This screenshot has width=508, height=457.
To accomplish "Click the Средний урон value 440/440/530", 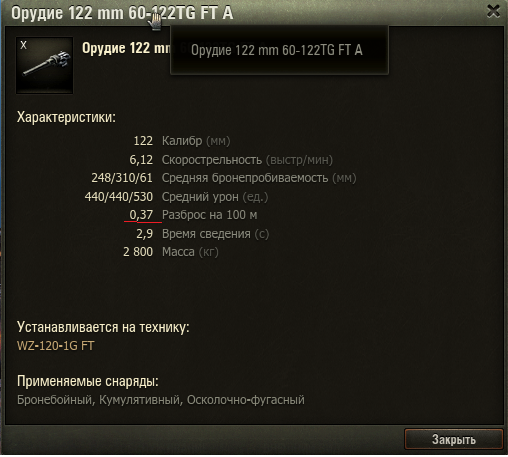I will tap(119, 197).
